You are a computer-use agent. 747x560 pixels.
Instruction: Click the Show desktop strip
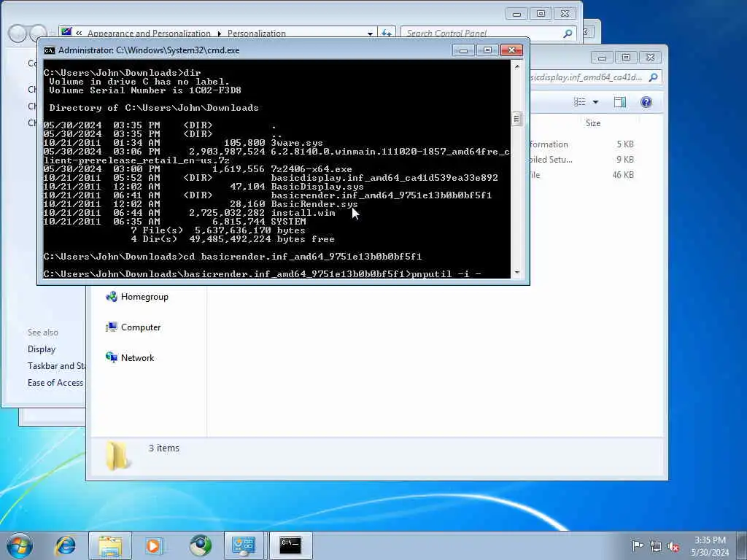pyautogui.click(x=742, y=545)
